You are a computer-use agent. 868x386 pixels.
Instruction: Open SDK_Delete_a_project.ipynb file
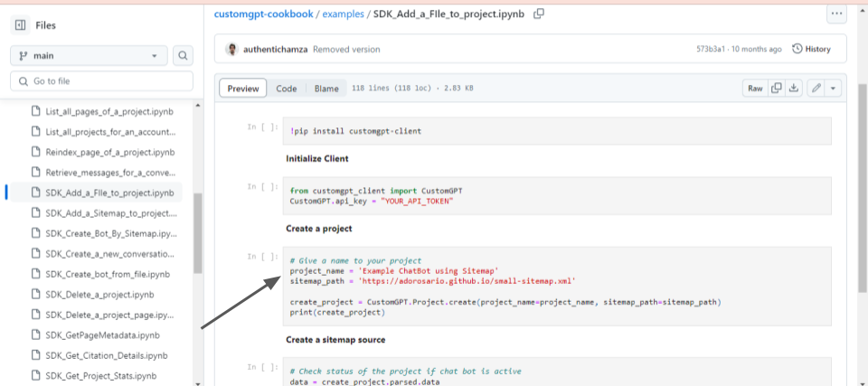point(100,294)
